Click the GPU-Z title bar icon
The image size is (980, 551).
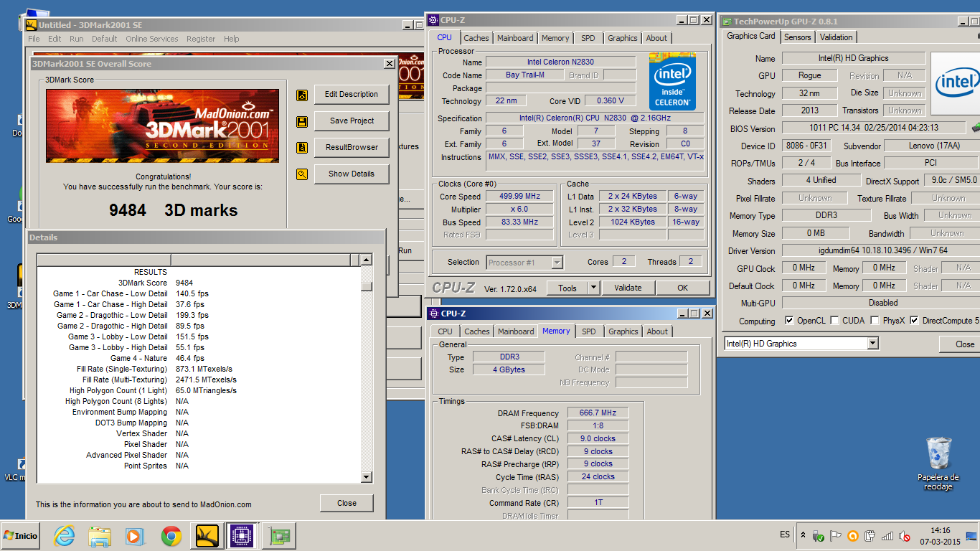(726, 22)
